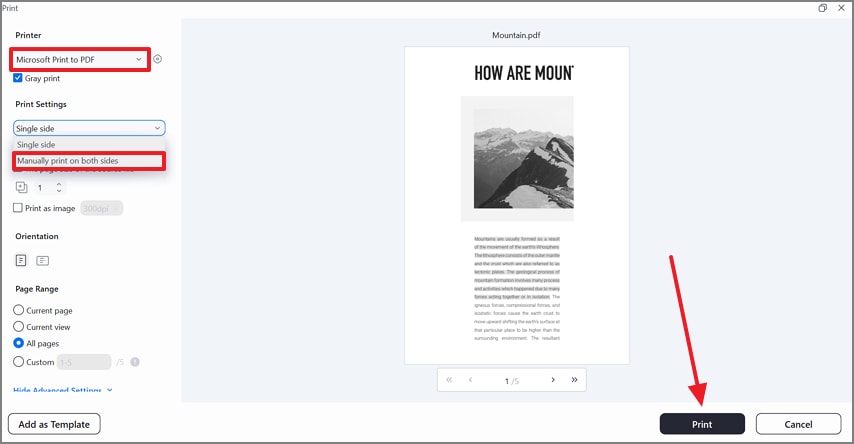Click the copies number field
Screen dimensions: 854x444
pyautogui.click(x=44, y=187)
